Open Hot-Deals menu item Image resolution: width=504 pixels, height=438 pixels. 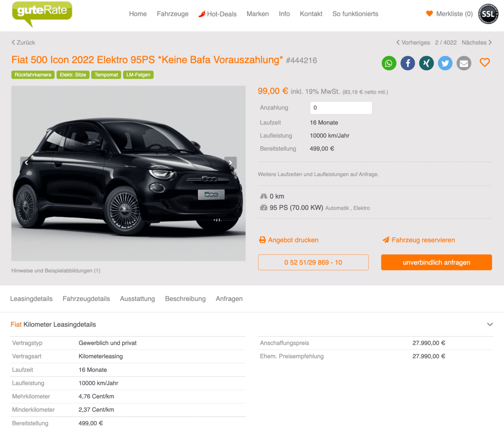217,14
